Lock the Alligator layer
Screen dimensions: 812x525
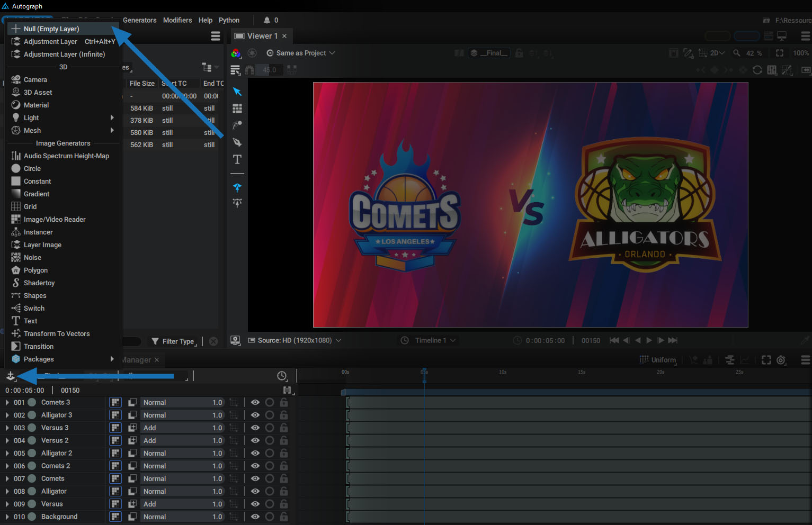pos(284,491)
